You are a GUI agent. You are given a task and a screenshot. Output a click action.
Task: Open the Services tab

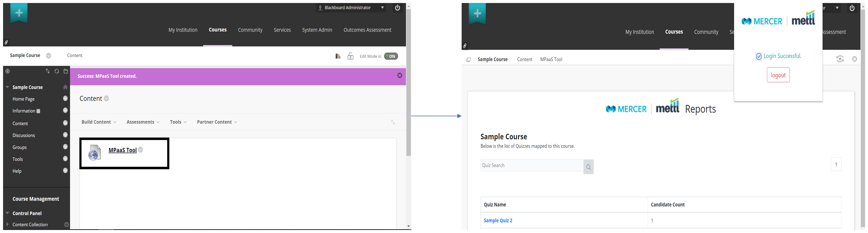(282, 30)
